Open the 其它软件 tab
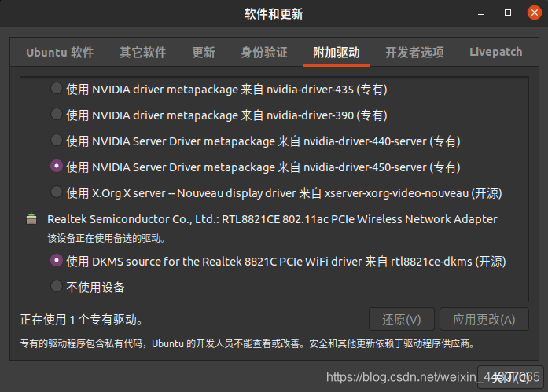Image resolution: width=548 pixels, height=392 pixels. 143,53
